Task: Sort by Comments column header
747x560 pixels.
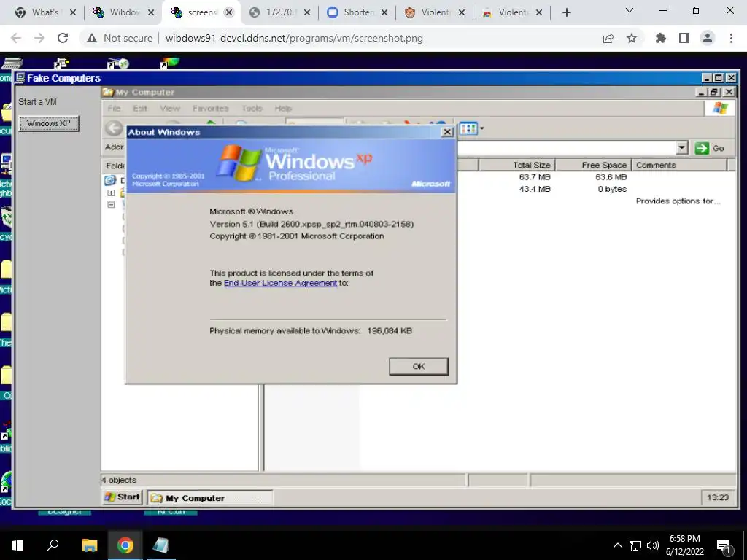Action: (680, 165)
